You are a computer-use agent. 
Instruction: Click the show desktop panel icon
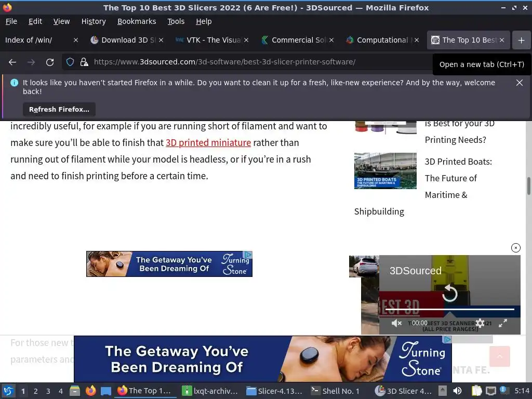click(x=106, y=391)
